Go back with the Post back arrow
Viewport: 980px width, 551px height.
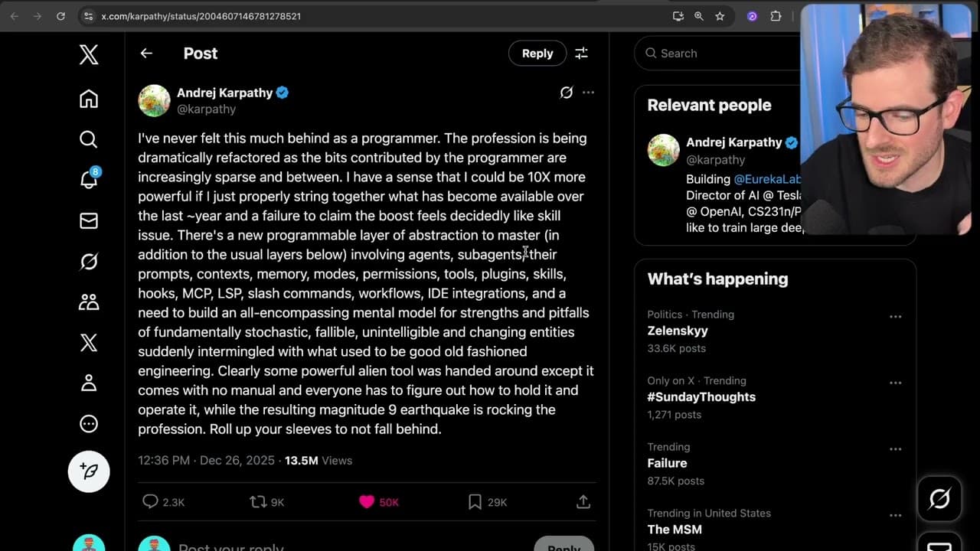(x=146, y=54)
